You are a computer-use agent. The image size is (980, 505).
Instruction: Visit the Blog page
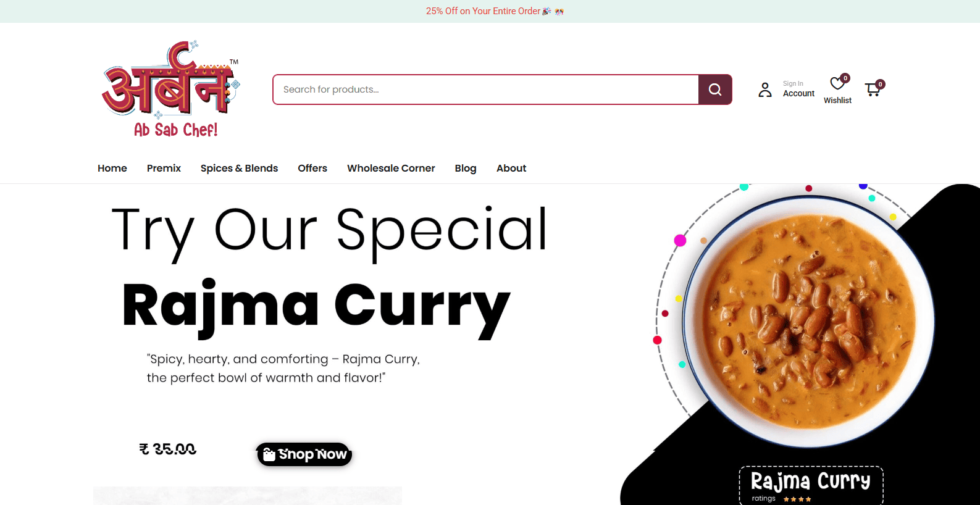(466, 168)
